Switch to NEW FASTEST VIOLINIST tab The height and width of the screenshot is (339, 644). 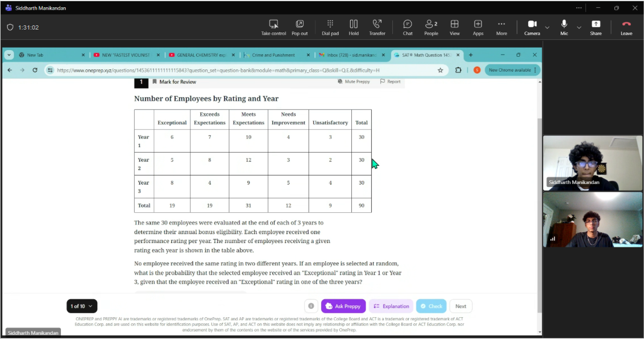pos(127,55)
